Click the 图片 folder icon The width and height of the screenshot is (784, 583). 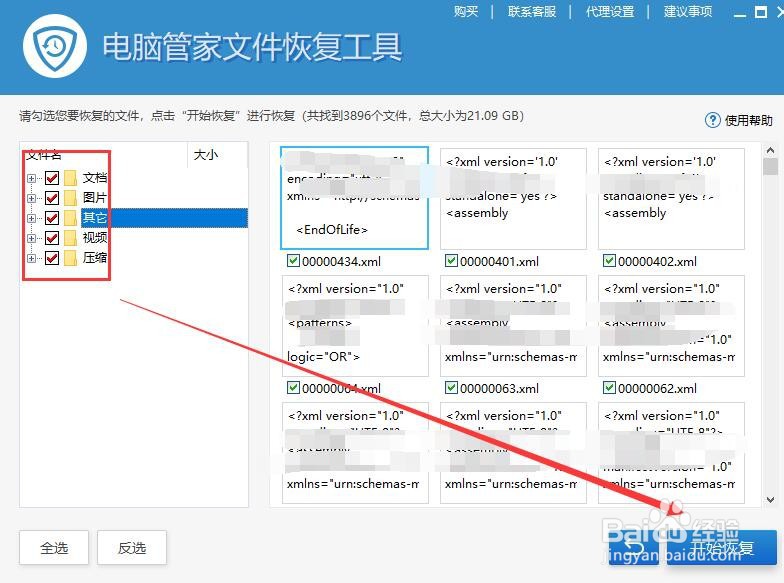pos(71,198)
